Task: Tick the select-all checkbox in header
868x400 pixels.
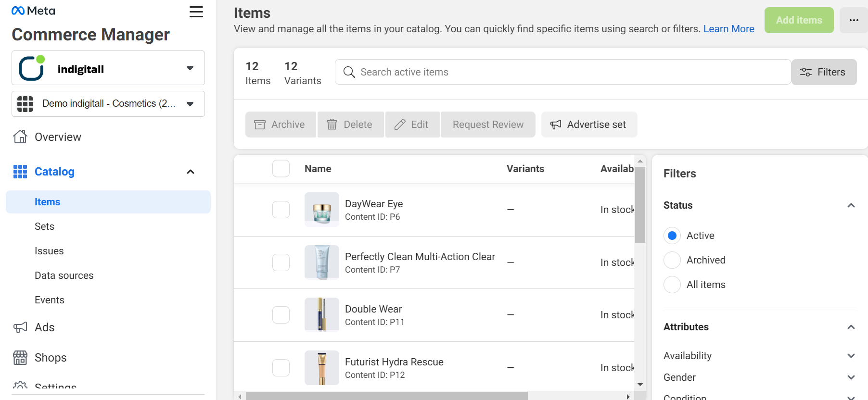Action: (281, 169)
